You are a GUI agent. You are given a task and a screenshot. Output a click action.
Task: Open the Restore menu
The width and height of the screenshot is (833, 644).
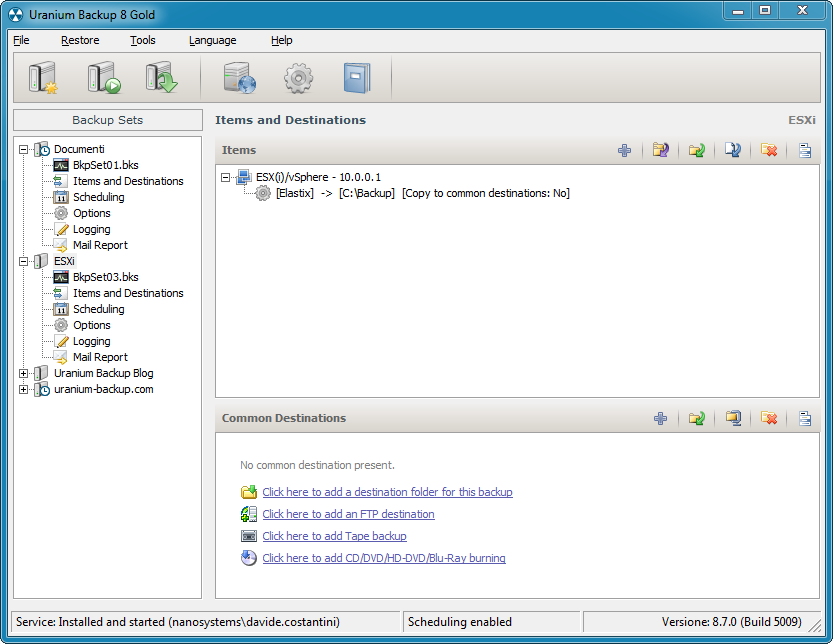click(80, 40)
